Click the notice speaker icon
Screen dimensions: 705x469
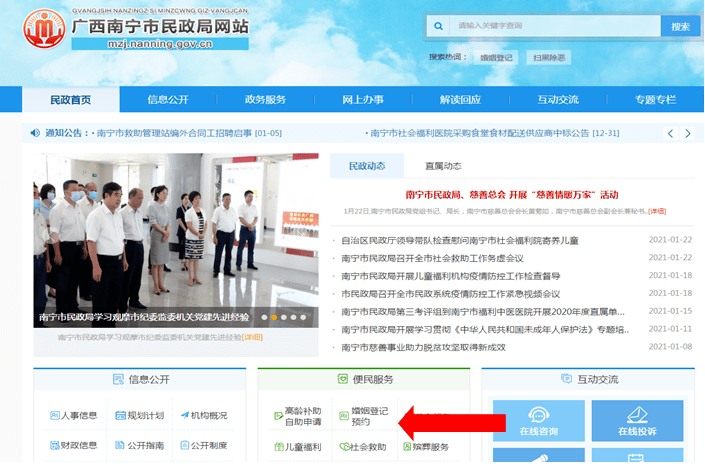[35, 133]
